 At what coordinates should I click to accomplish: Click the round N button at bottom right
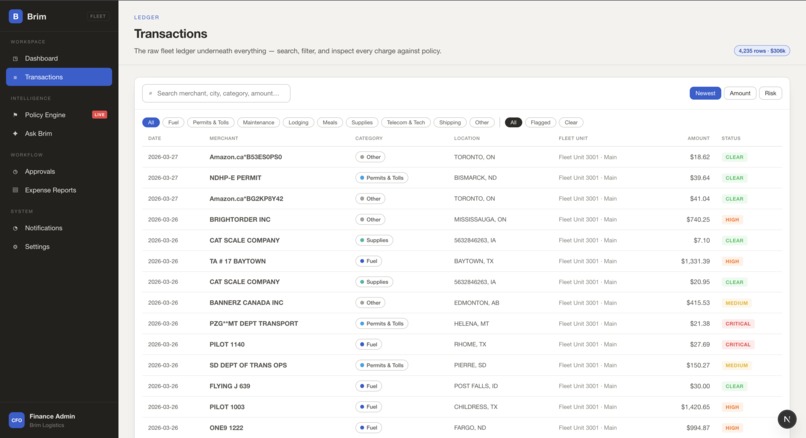[787, 419]
